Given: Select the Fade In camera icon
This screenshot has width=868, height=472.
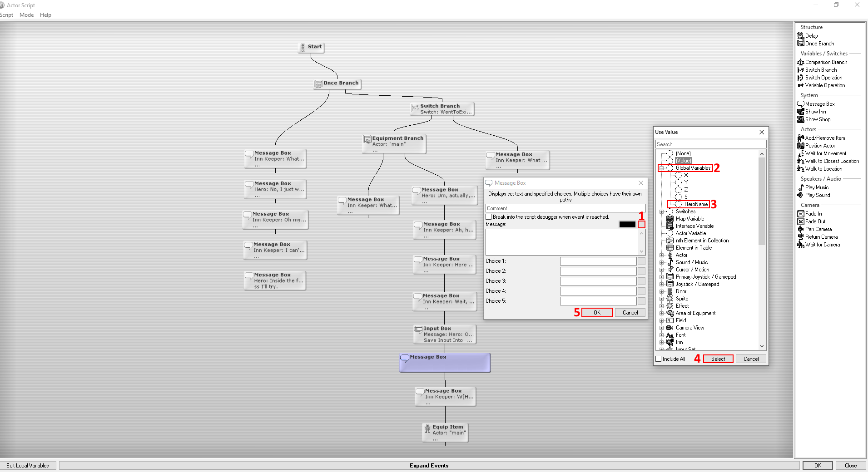Looking at the screenshot, I should coord(801,214).
